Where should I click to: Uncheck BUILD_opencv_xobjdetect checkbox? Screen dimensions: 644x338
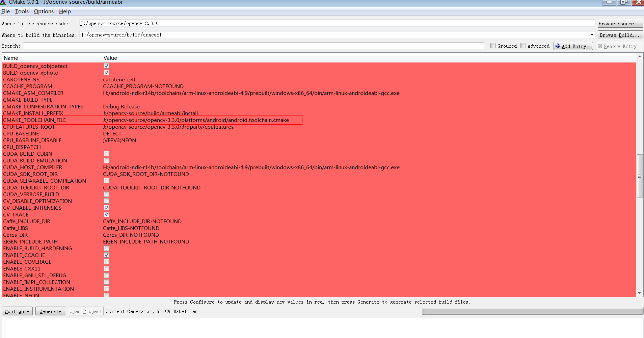click(107, 66)
